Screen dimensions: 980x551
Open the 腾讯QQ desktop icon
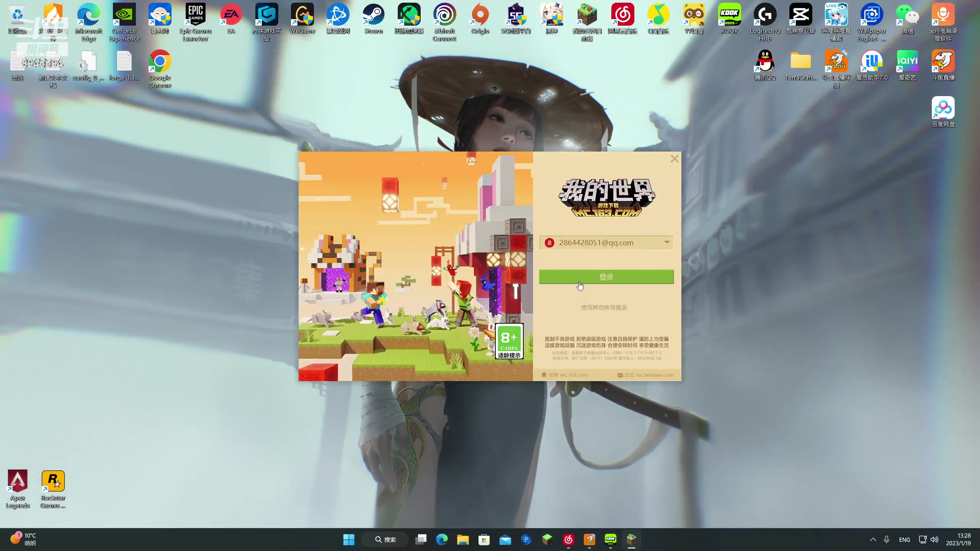point(765,66)
